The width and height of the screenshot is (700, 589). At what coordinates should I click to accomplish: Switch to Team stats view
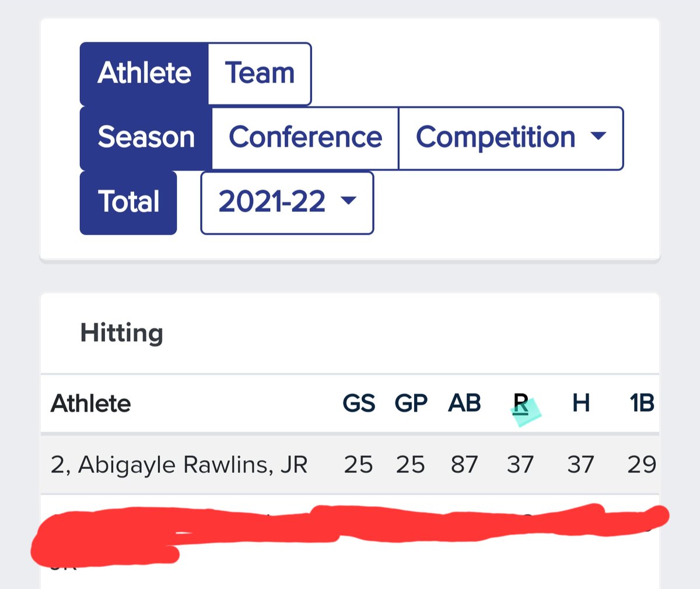point(260,73)
